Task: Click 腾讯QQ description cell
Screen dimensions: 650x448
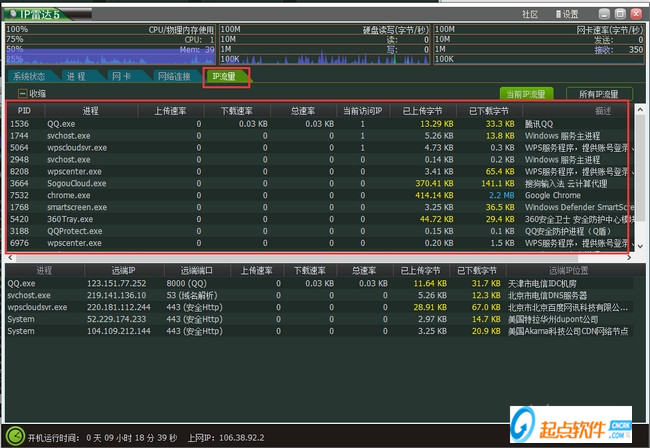Action: tap(539, 124)
